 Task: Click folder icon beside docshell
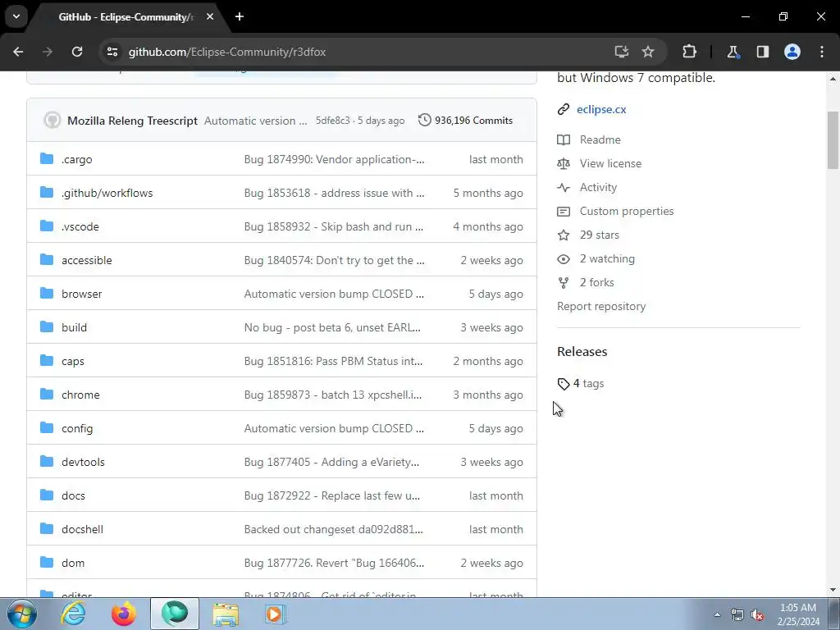pyautogui.click(x=47, y=529)
